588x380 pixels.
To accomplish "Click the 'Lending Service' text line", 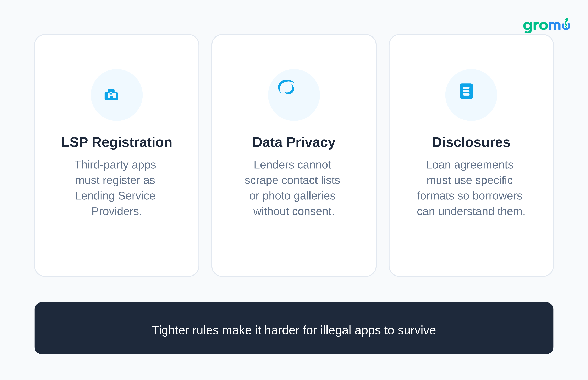I will (115, 196).
